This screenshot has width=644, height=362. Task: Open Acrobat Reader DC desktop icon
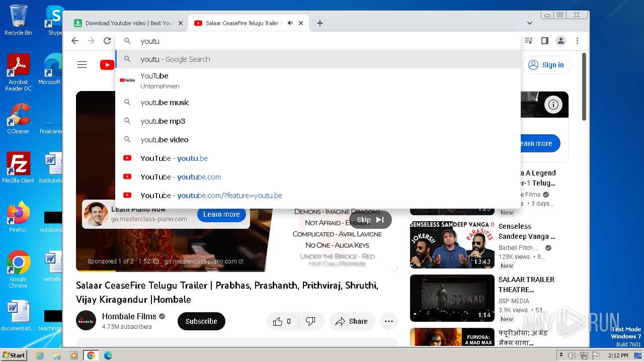(18, 72)
